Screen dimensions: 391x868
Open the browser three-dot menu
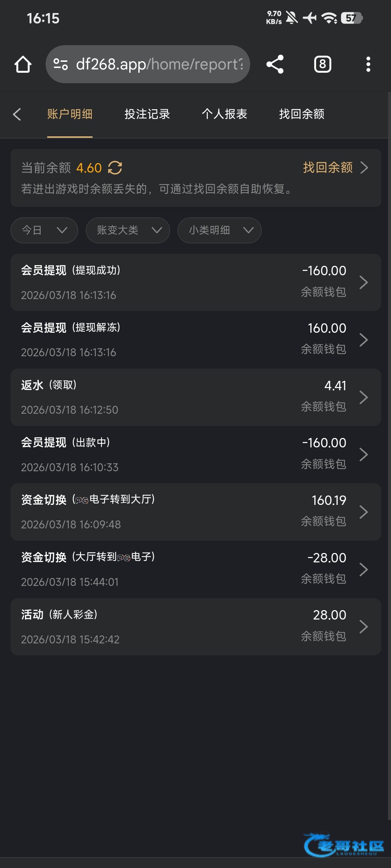[x=368, y=64]
